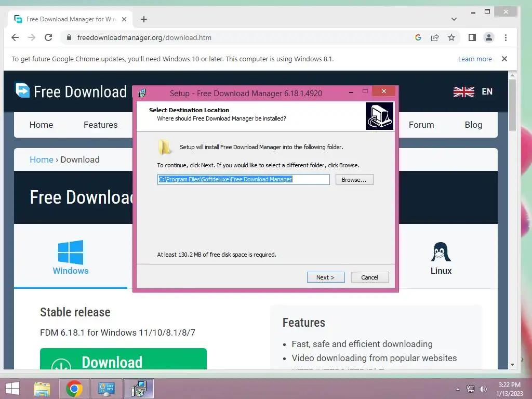Image resolution: width=532 pixels, height=399 pixels.
Task: Click the Next button in the setup wizard
Action: point(326,277)
